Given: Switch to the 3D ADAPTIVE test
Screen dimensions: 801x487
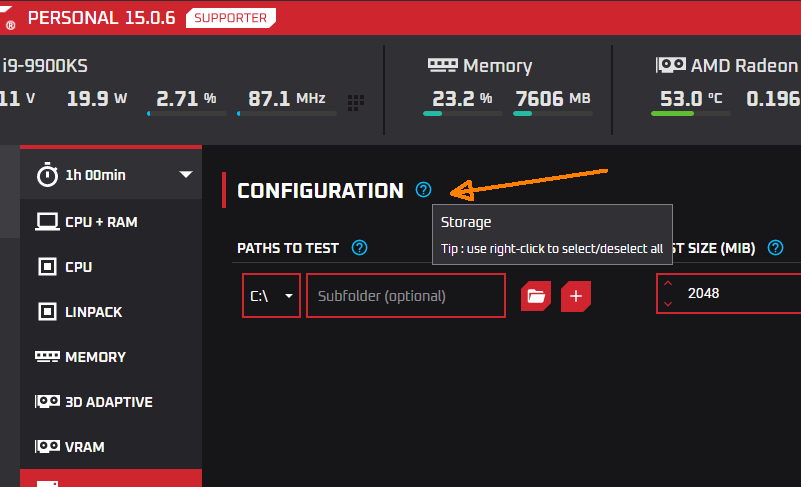Looking at the screenshot, I should 108,402.
